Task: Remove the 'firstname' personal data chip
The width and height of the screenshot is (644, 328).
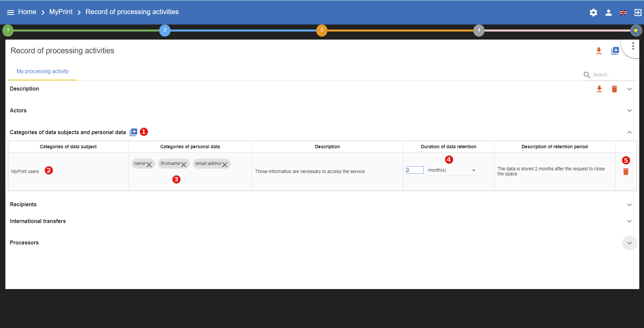Action: (184, 164)
